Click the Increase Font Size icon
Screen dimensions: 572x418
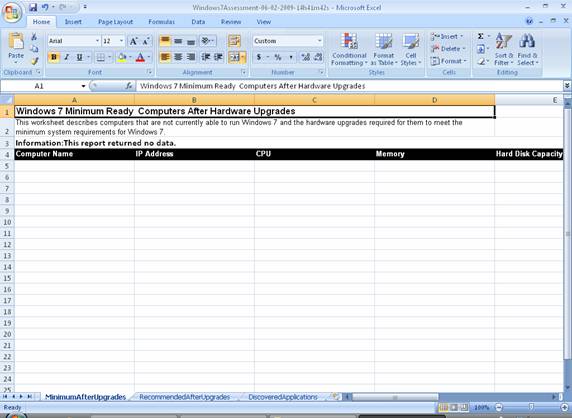(x=134, y=41)
